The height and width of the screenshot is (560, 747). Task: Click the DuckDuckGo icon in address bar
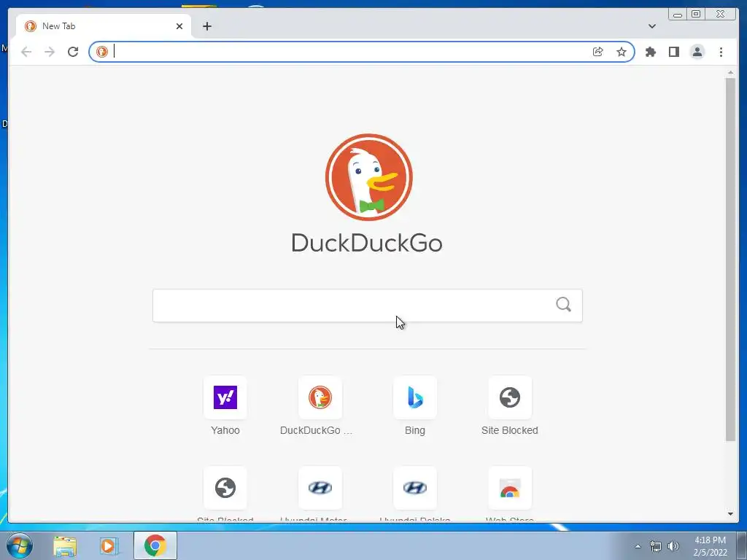click(102, 52)
